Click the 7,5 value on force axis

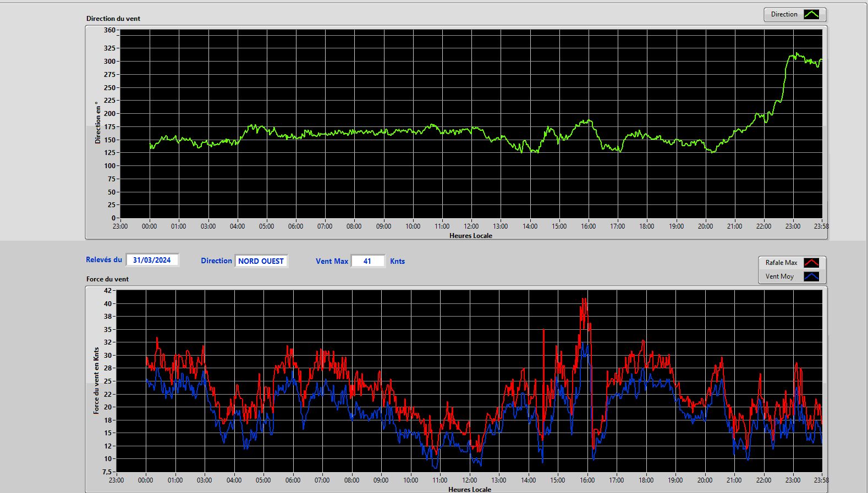pos(107,472)
